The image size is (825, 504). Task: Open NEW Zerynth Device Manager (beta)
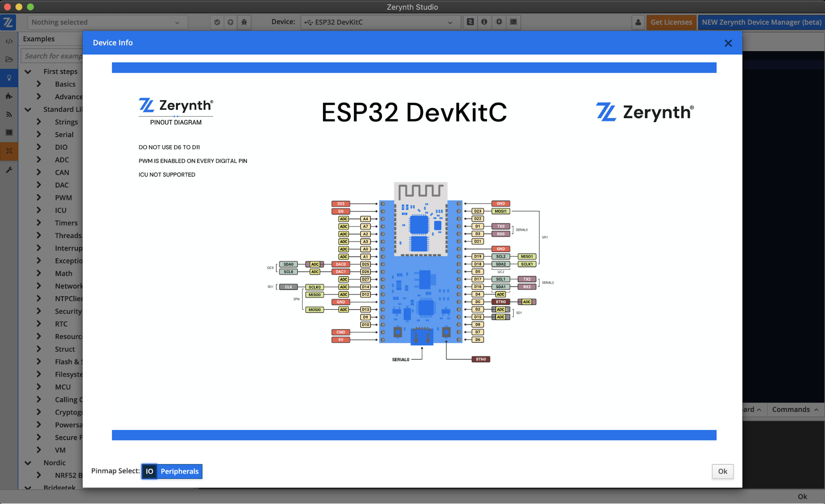pyautogui.click(x=761, y=22)
